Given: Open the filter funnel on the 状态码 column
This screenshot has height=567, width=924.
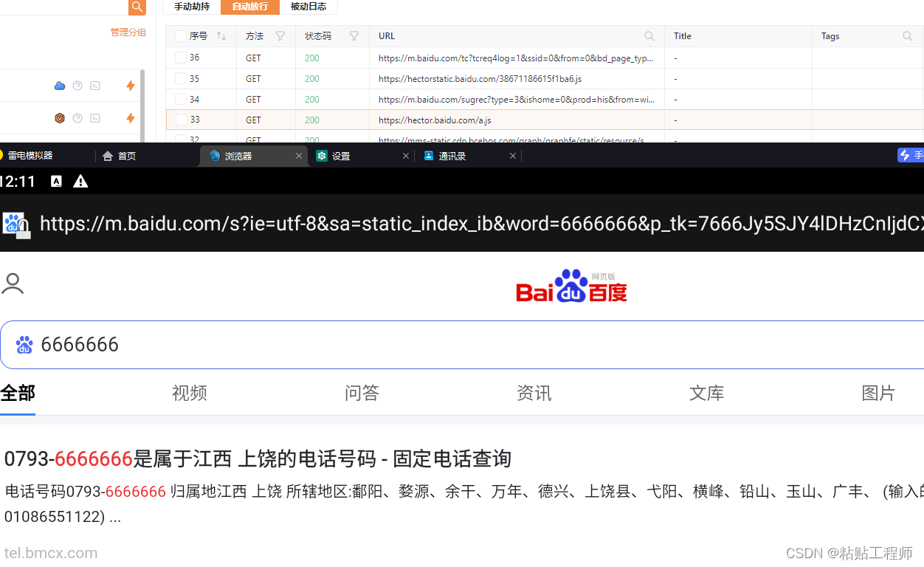Looking at the screenshot, I should click(x=354, y=35).
